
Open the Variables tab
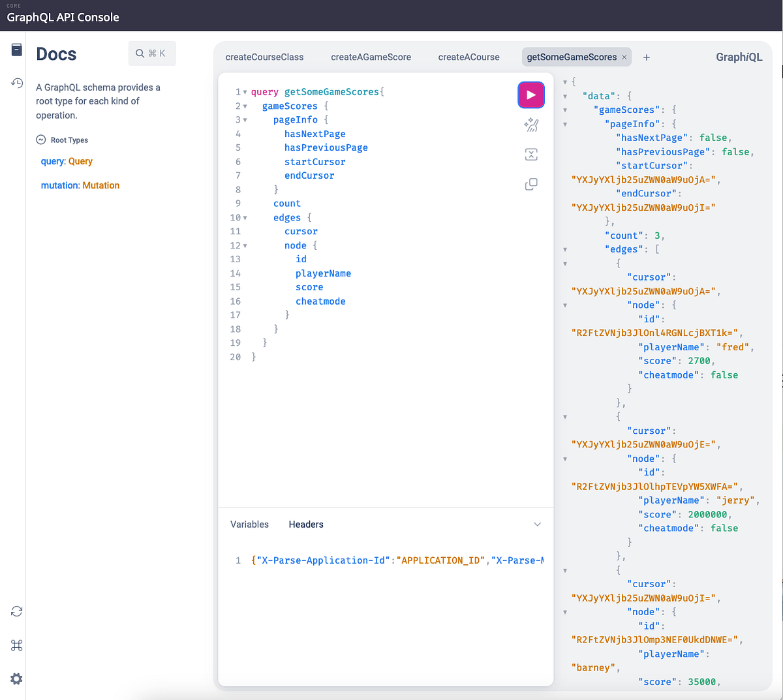pyautogui.click(x=248, y=524)
